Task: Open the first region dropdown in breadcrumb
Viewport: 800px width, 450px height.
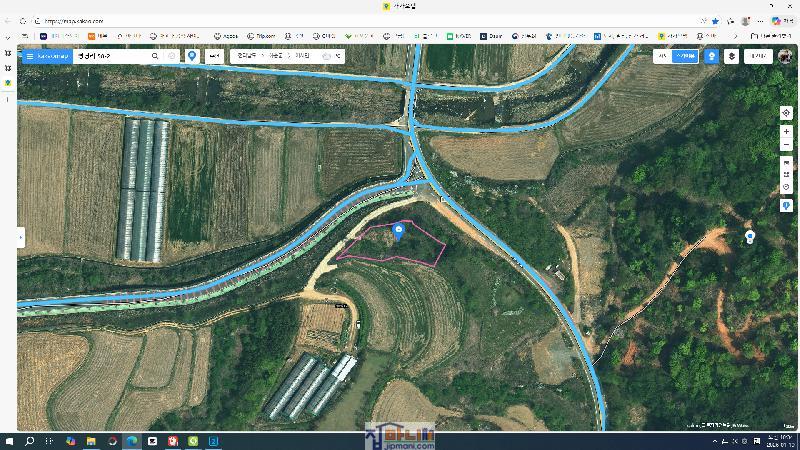Action: (247, 57)
